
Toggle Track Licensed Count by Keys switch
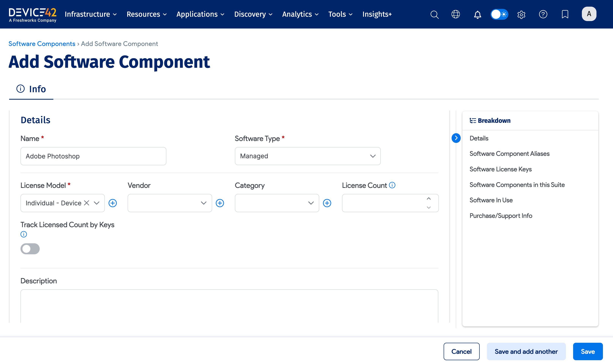30,249
